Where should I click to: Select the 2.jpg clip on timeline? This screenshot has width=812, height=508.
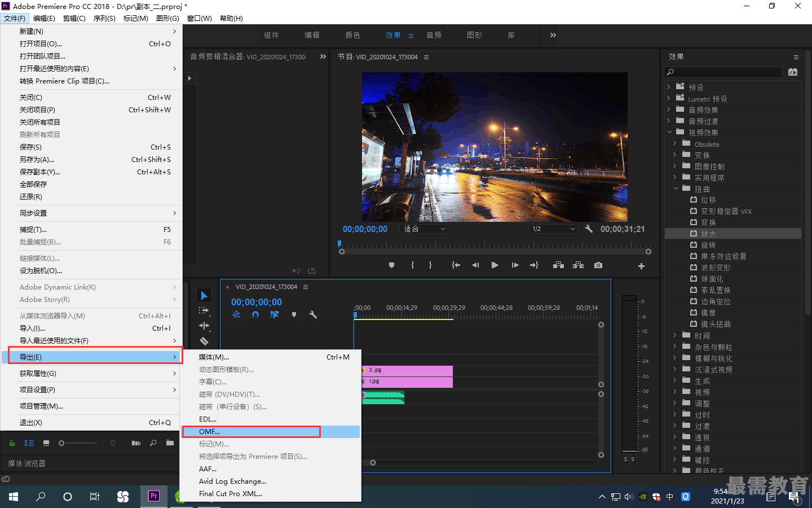(407, 370)
